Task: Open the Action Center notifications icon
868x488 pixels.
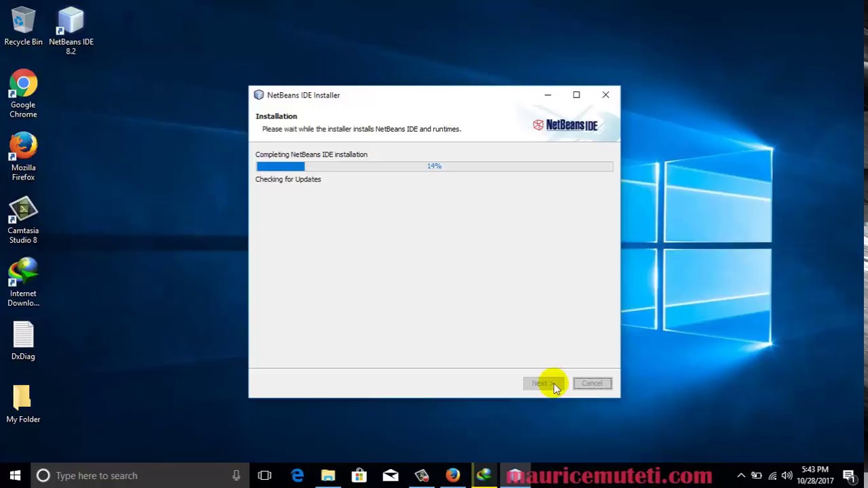Action: pos(849,475)
